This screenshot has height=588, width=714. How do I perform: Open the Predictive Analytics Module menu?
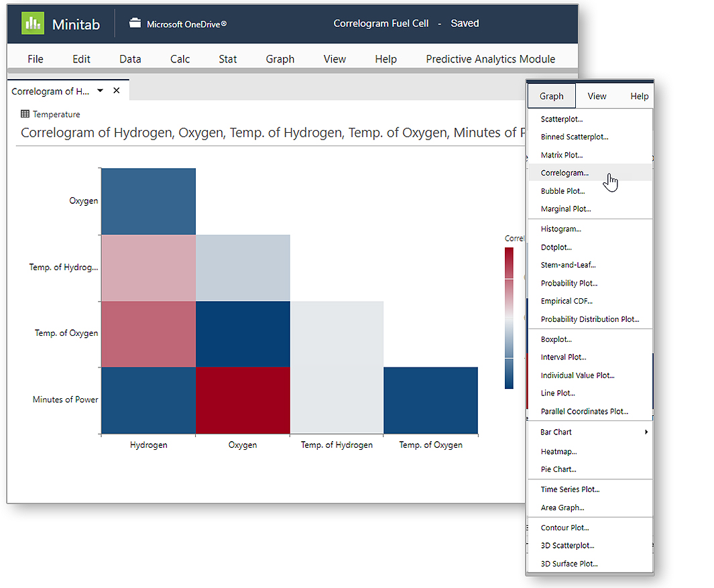[491, 59]
